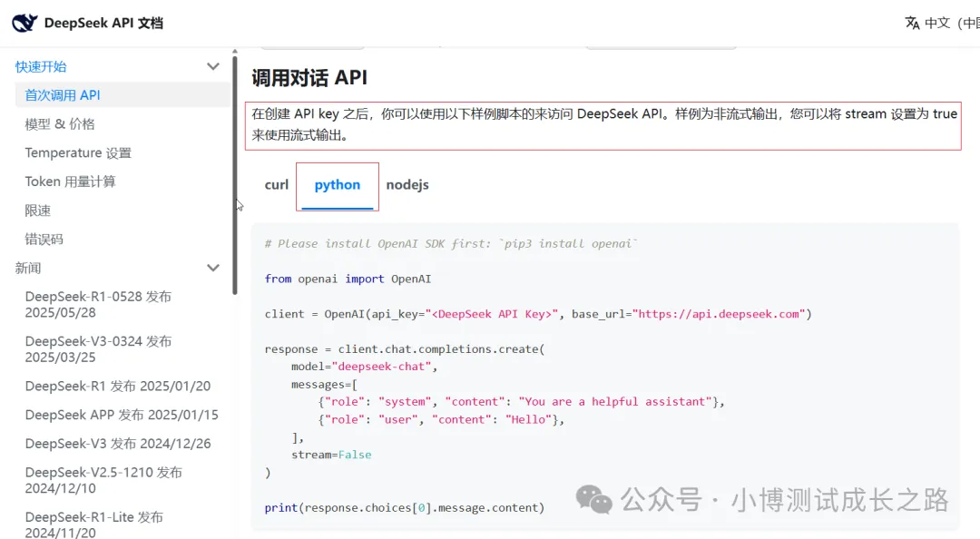Click the stream=False code line
This screenshot has width=980, height=539.
click(x=331, y=455)
